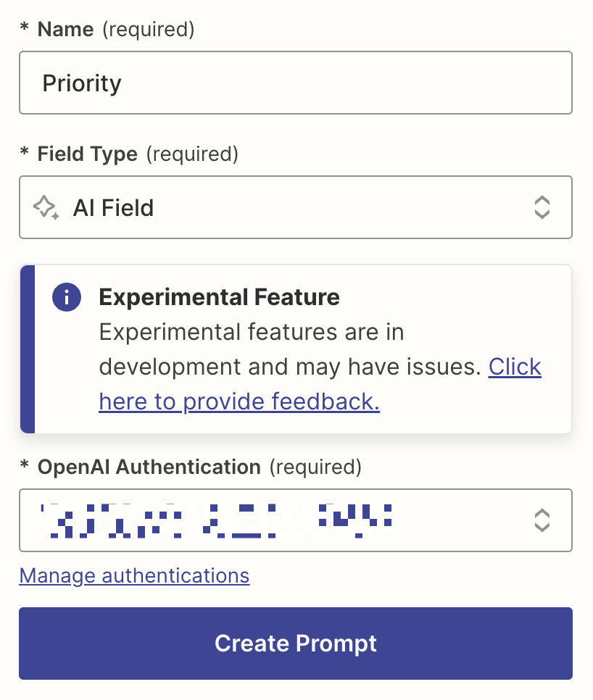This screenshot has height=700, width=593.
Task: Click "(required)" next to OpenAI Authentication label
Action: [x=315, y=467]
